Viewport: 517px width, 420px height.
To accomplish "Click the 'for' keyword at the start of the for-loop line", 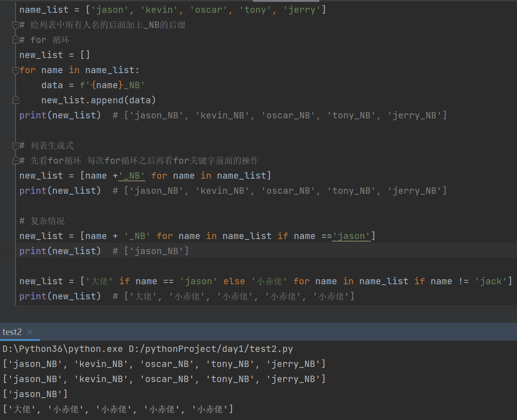I will (x=27, y=70).
